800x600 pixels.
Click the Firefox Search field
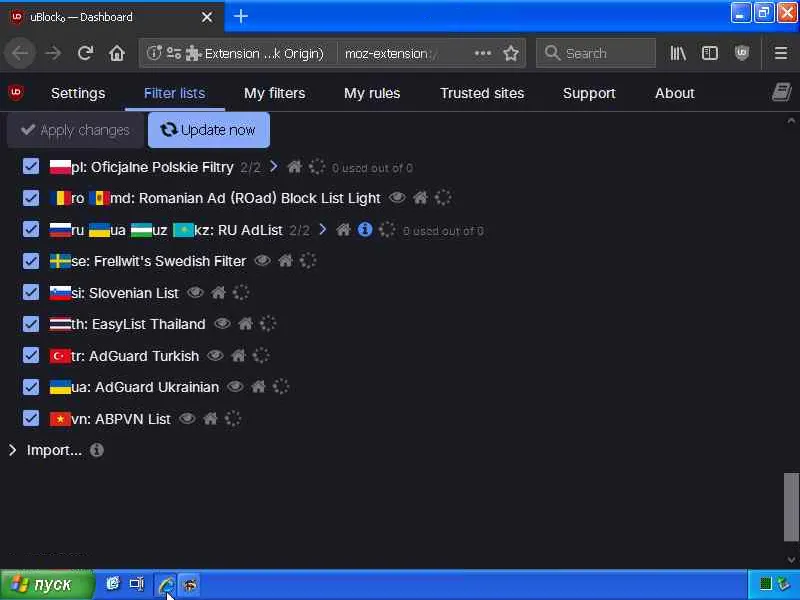click(596, 53)
